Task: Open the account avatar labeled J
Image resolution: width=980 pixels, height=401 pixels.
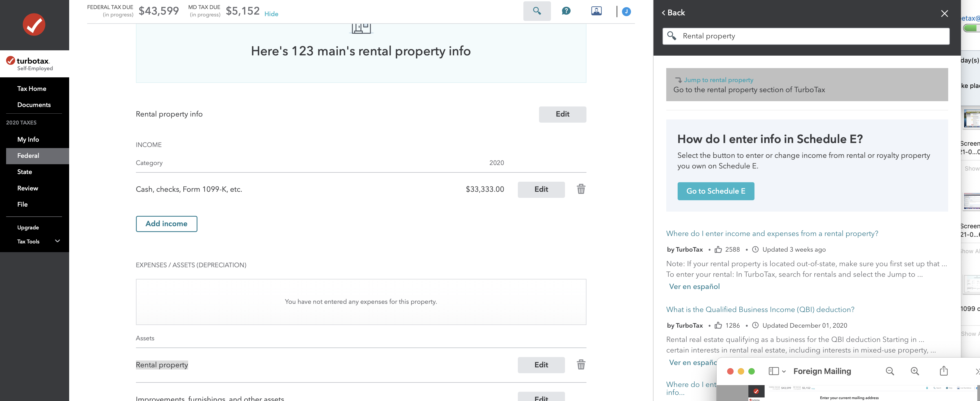Action: pos(626,11)
